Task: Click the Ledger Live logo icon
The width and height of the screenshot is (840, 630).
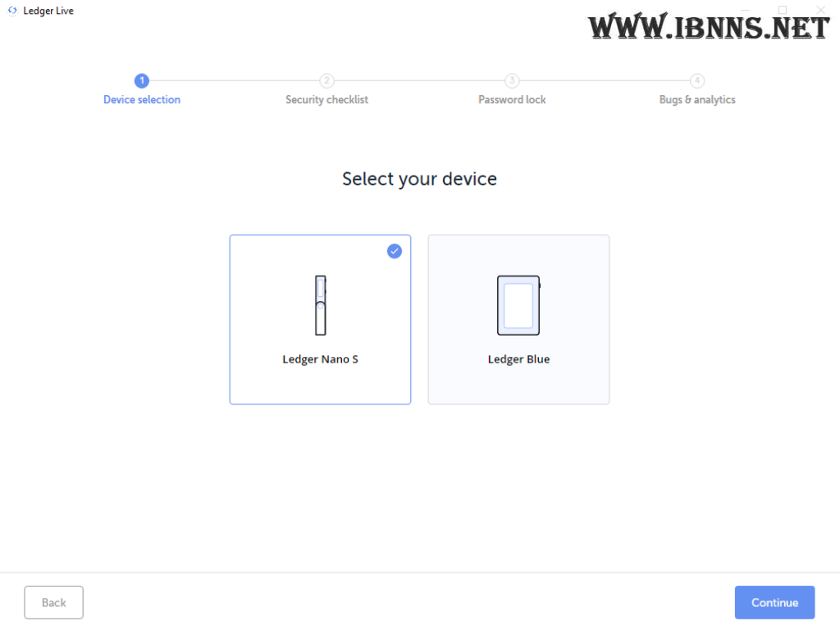Action: [x=12, y=11]
